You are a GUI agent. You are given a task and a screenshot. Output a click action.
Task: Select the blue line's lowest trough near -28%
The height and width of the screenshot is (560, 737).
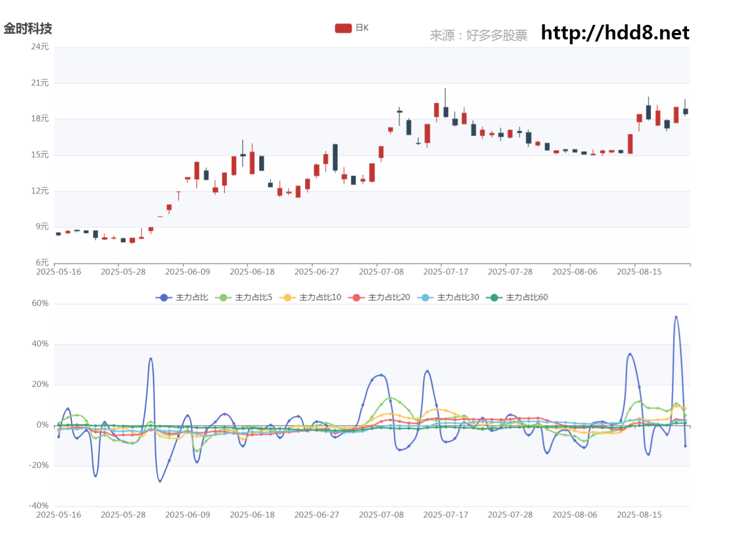(160, 481)
